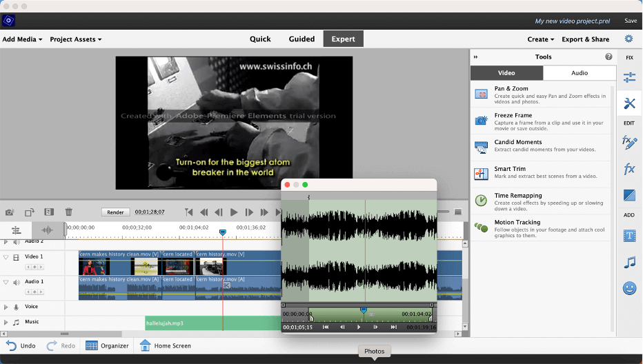Click the Render button

(x=115, y=212)
